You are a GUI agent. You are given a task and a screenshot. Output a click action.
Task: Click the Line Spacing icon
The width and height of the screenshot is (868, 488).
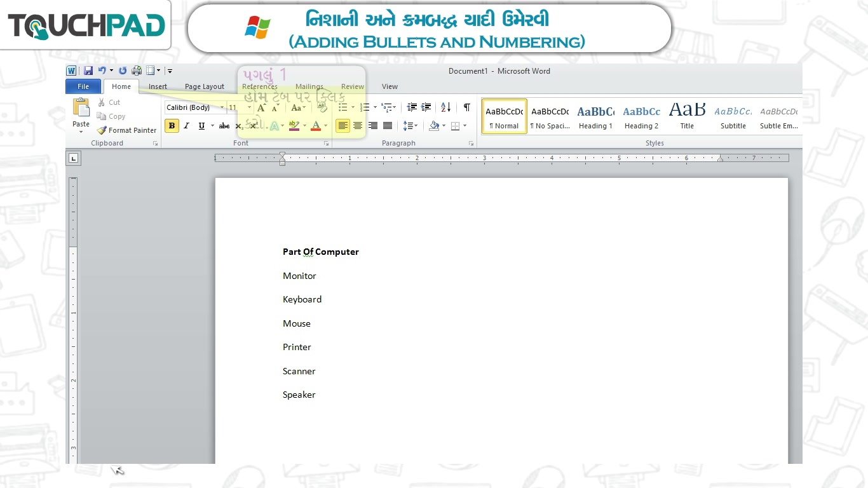[408, 126]
